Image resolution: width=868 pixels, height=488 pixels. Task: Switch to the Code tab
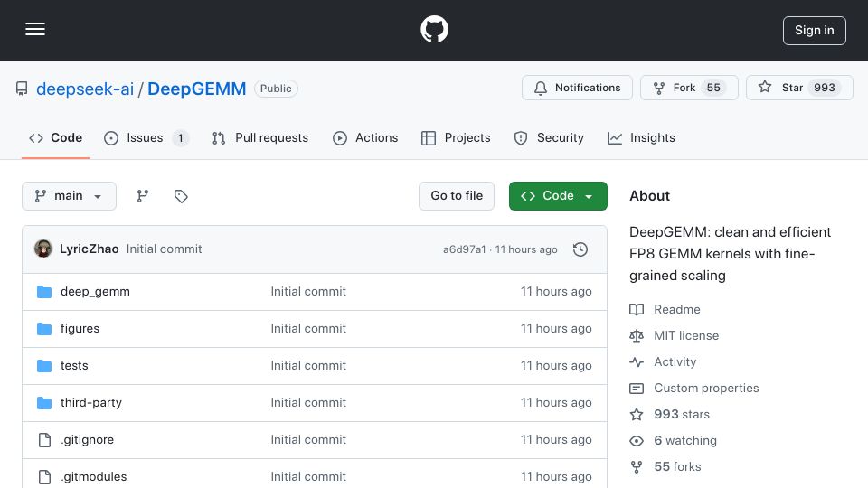tap(55, 137)
